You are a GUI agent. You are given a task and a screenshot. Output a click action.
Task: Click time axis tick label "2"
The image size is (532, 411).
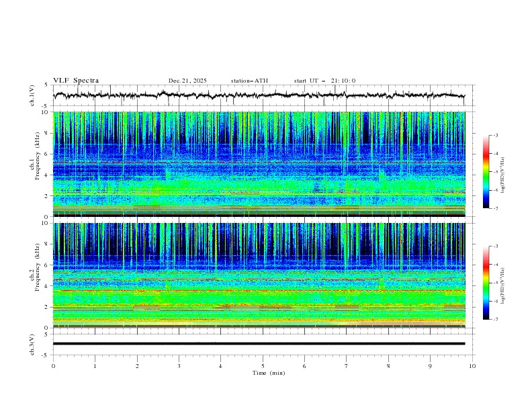point(137,366)
